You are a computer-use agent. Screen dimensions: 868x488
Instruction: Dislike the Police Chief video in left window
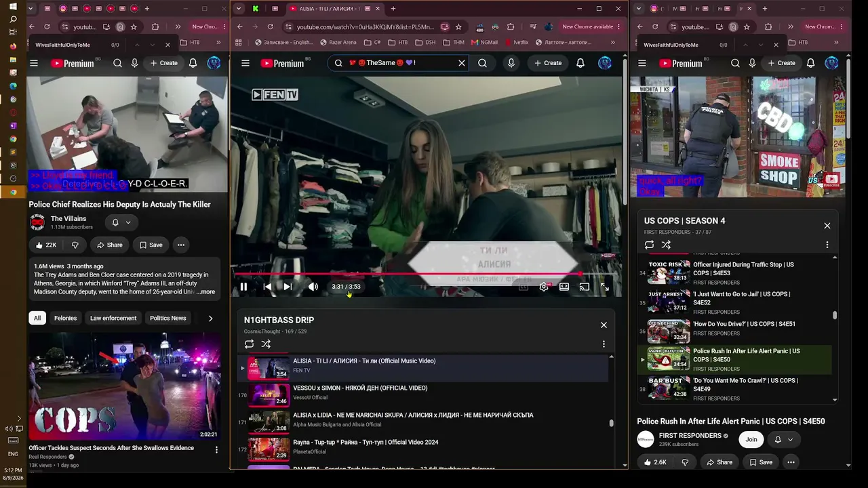[x=75, y=245]
